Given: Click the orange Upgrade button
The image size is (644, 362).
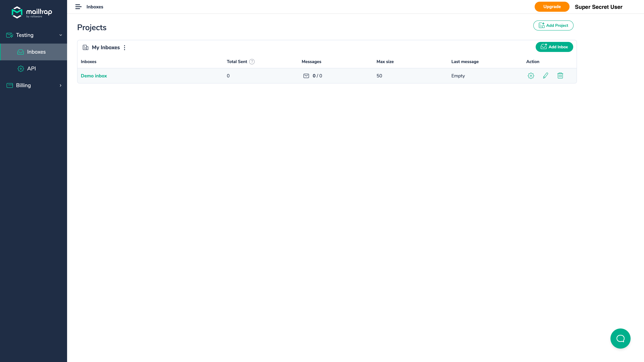Looking at the screenshot, I should [x=552, y=7].
